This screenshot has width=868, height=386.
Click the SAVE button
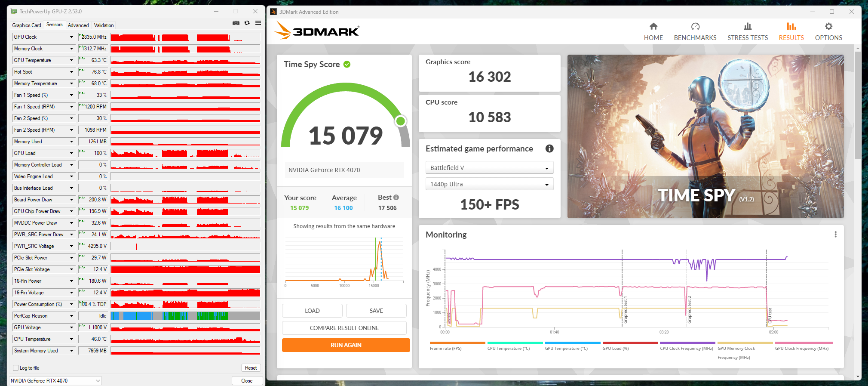(x=376, y=311)
